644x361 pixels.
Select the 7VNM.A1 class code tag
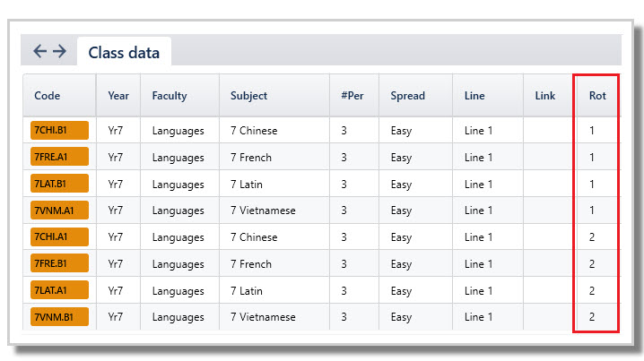coord(59,210)
